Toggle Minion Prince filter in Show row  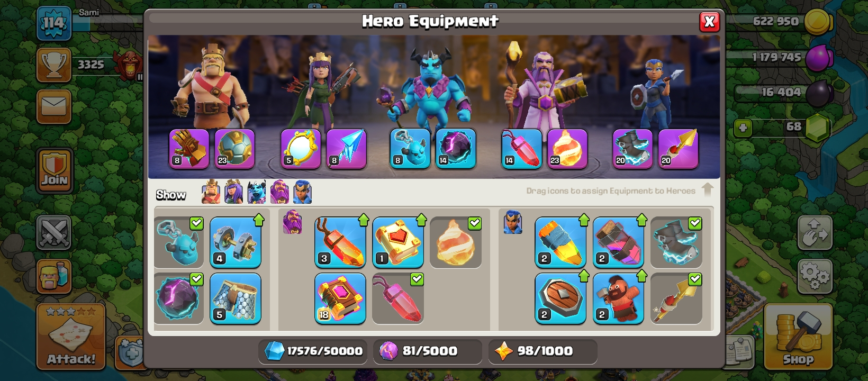coord(256,192)
